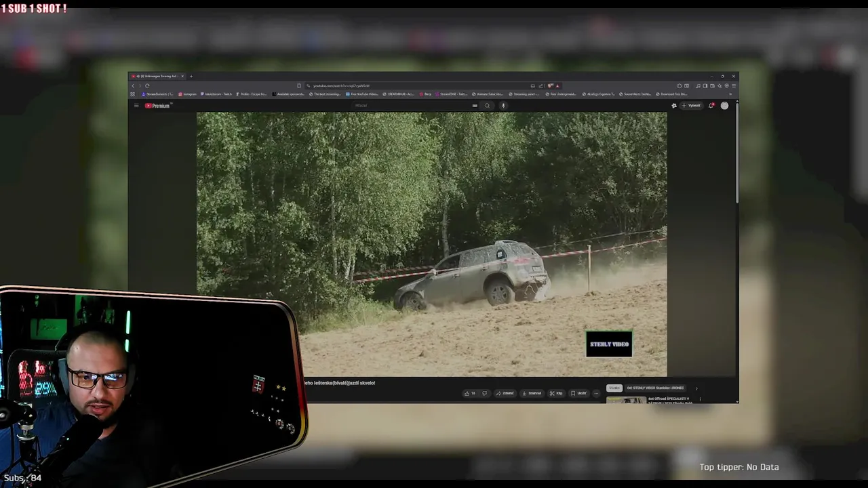Click the shield icon in address bar

(x=550, y=86)
